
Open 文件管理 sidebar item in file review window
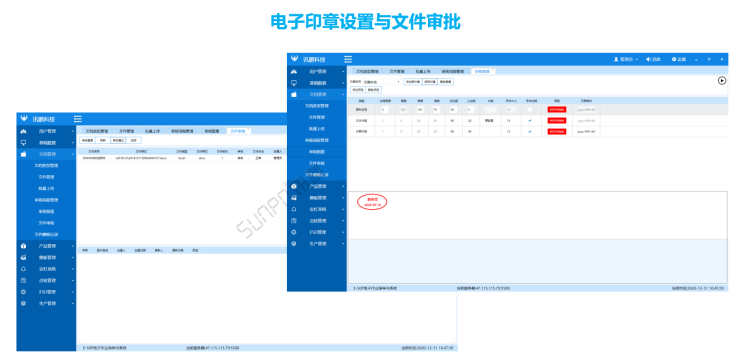pyautogui.click(x=46, y=177)
